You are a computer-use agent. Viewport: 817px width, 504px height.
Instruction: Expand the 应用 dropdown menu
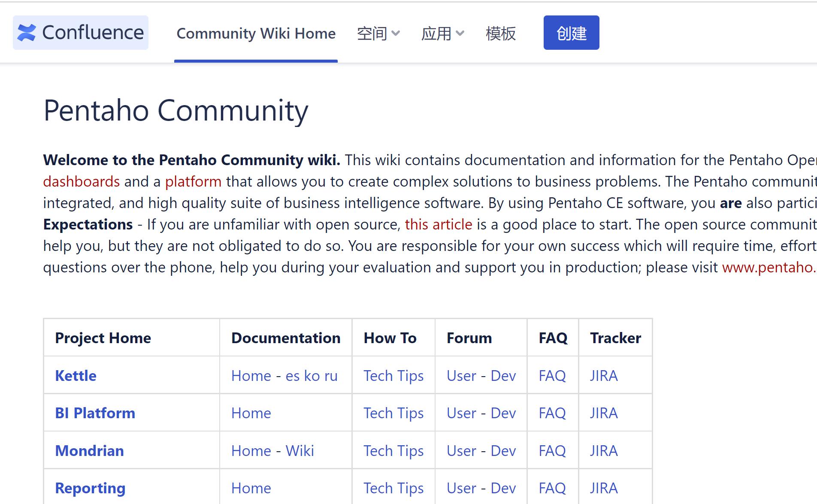coord(442,33)
